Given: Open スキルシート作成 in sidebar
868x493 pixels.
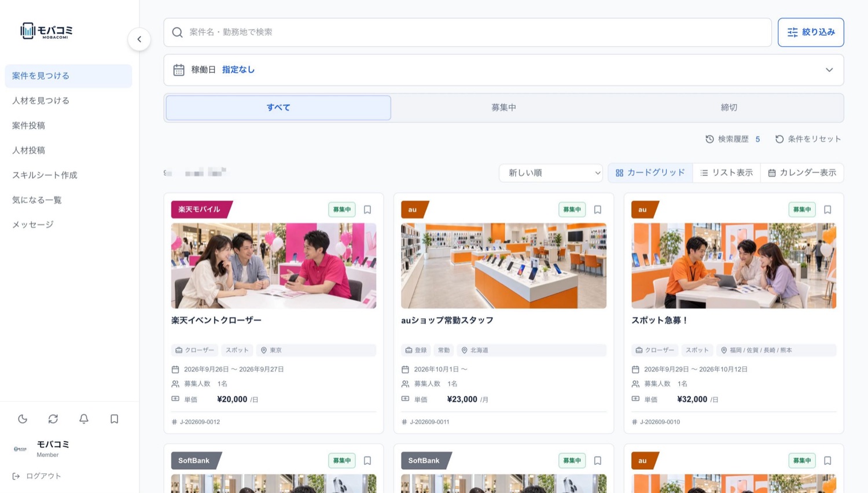Looking at the screenshot, I should click(x=68, y=175).
